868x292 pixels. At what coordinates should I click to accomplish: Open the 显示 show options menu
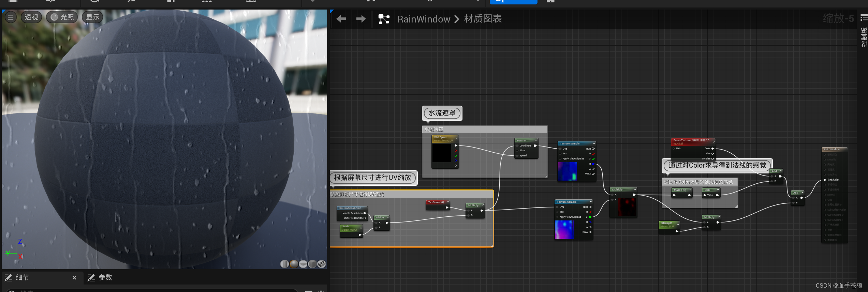[x=92, y=17]
